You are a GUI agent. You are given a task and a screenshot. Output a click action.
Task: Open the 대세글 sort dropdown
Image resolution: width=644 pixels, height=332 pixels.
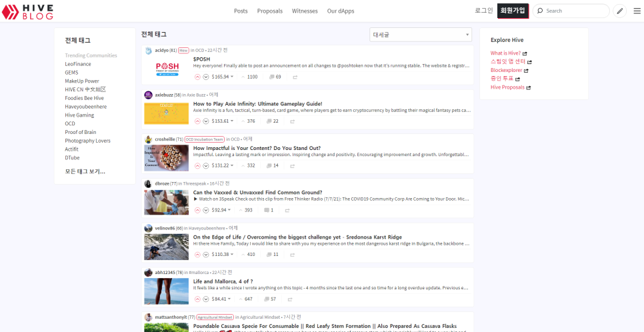[421, 35]
